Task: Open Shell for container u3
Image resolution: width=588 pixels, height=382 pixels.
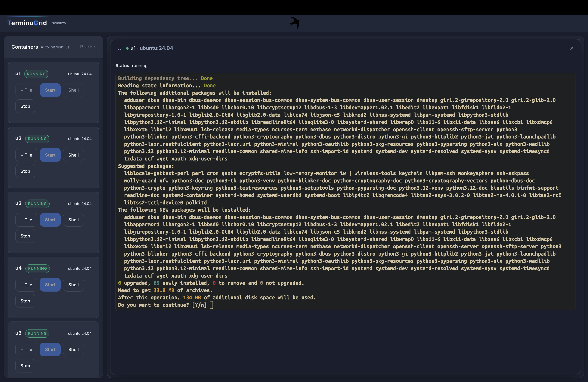Action: [73, 220]
